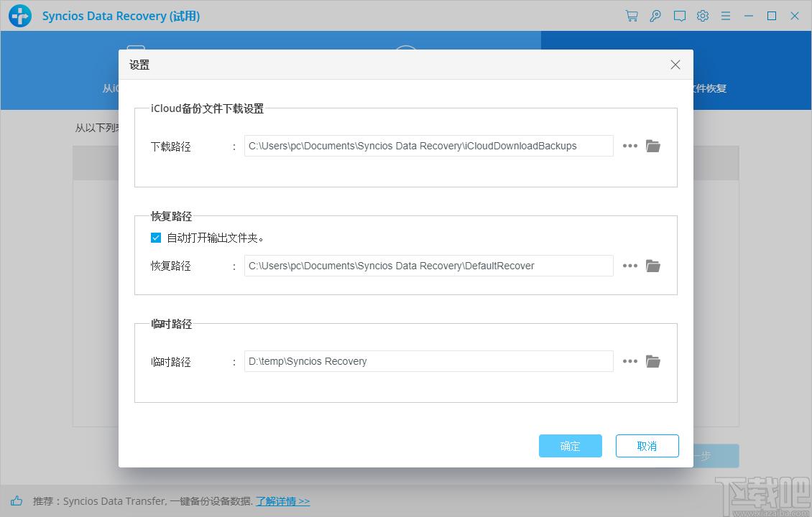Open the settings gear in title bar
This screenshot has width=812, height=517.
[703, 16]
